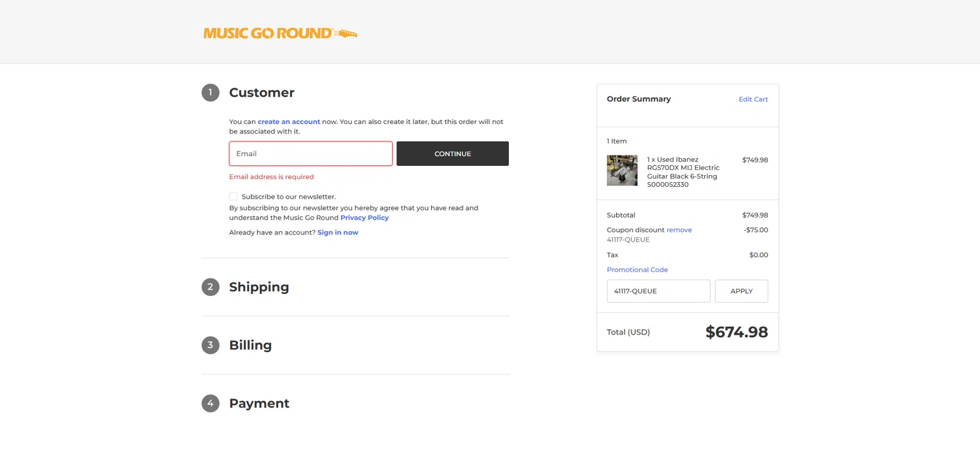Click the promotional code input field

pos(659,291)
